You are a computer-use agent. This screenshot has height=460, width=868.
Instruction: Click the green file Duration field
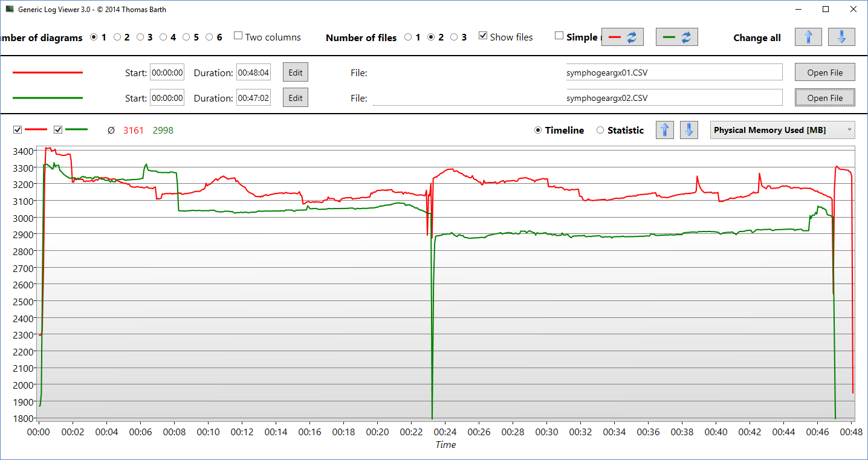(253, 98)
